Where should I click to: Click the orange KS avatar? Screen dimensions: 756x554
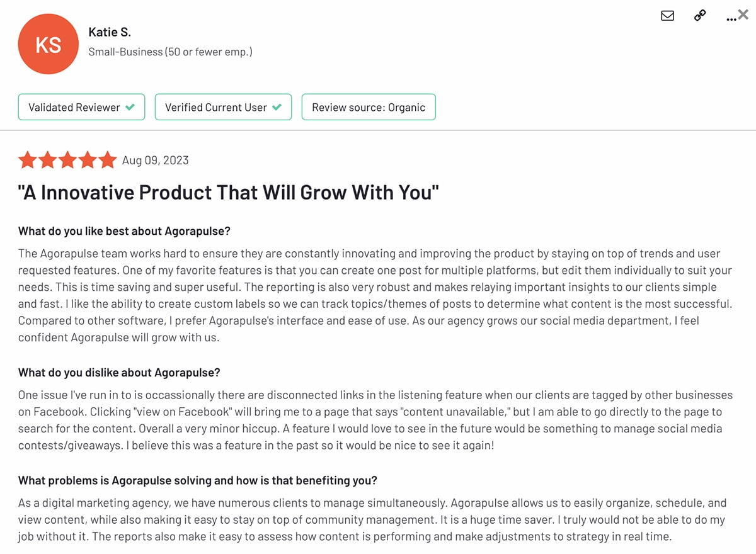(48, 45)
